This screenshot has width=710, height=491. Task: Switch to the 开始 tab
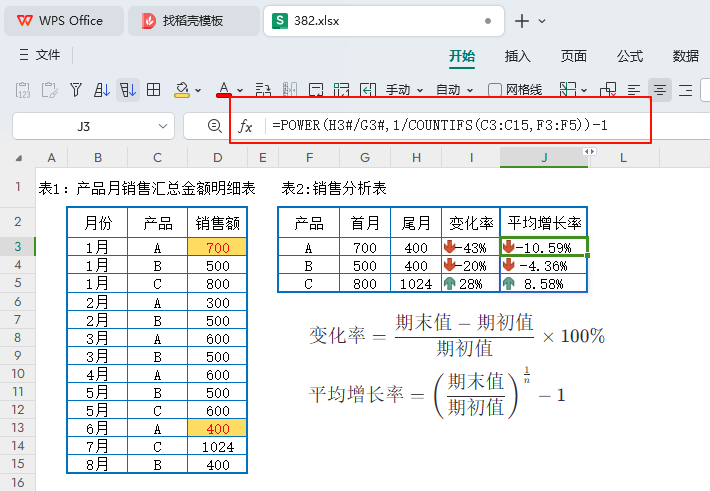click(462, 56)
